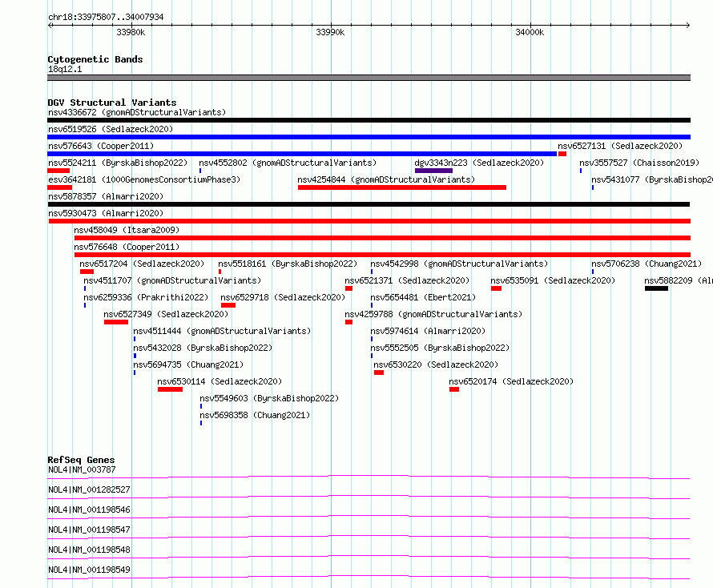
Task: Open nsv6259336 (Prakrithi2022) label
Action: pyautogui.click(x=146, y=297)
